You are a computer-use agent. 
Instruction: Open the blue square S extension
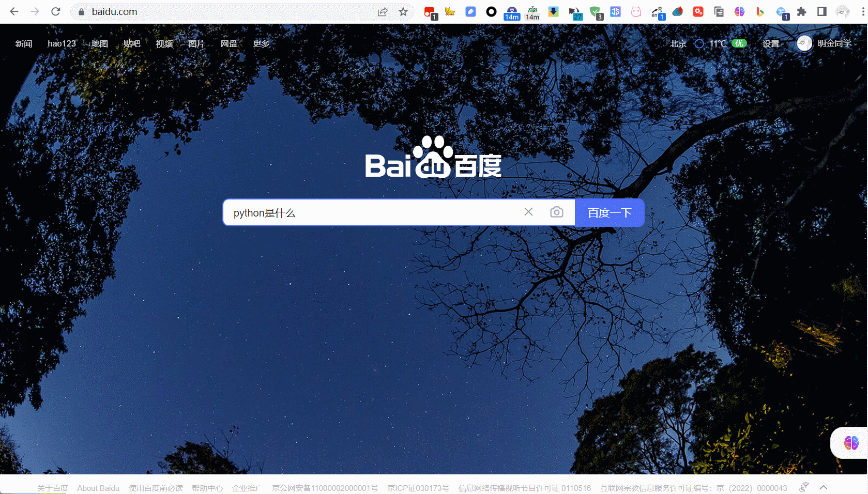pos(615,12)
